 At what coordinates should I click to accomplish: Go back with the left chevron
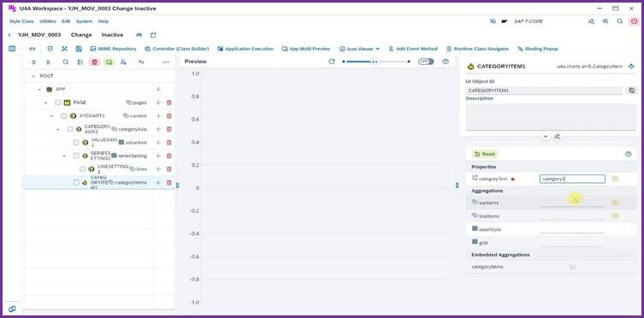click(9, 35)
